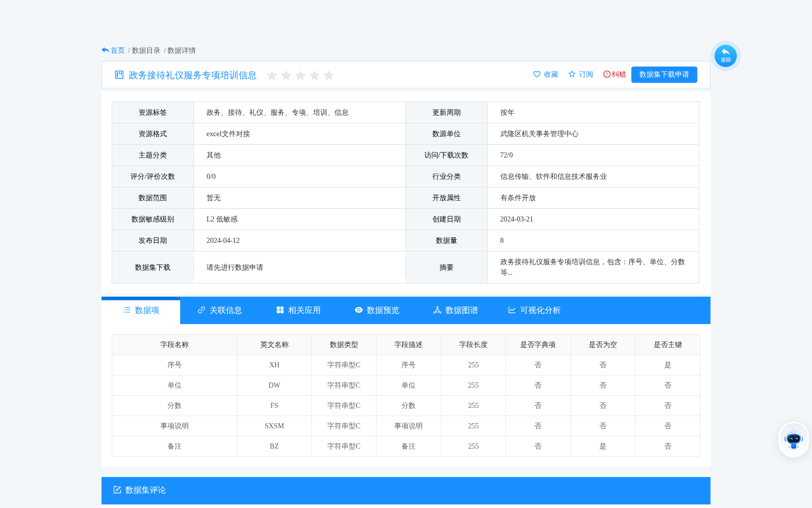The image size is (812, 508).
Task: Click the 是否主键 column header
Action: click(x=668, y=345)
